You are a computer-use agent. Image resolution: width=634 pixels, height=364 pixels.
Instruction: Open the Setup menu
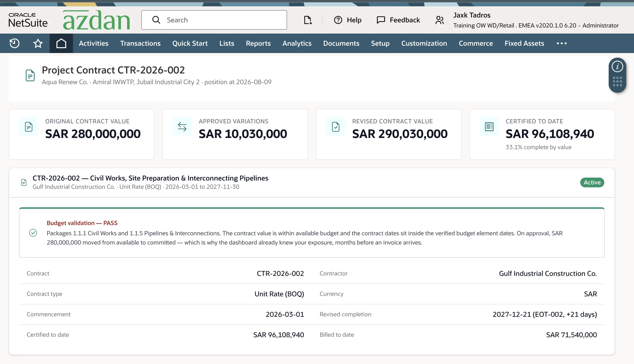[380, 43]
